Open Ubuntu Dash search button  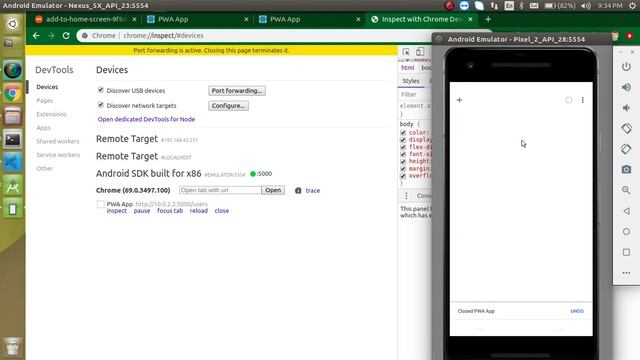(x=13, y=24)
